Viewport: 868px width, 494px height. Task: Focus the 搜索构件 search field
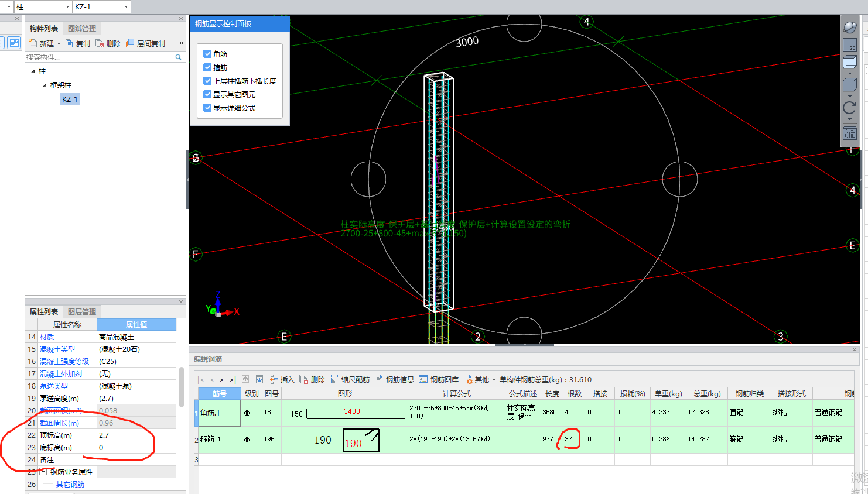tap(100, 57)
